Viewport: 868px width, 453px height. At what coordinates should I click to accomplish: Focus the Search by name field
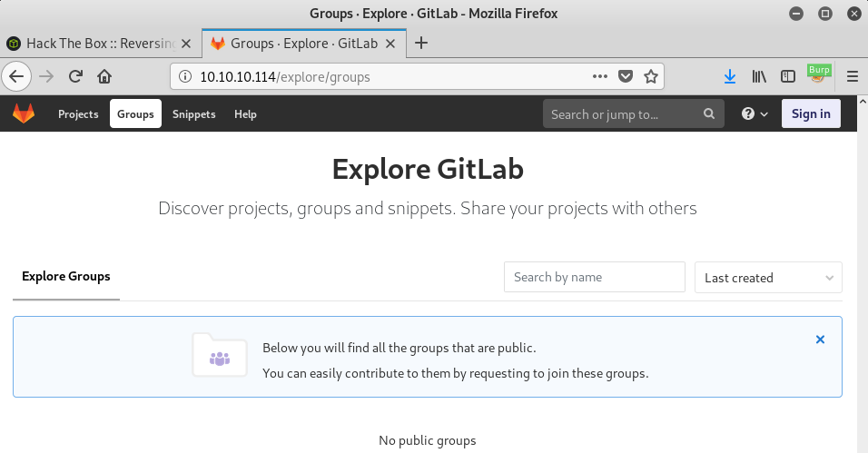(x=594, y=277)
